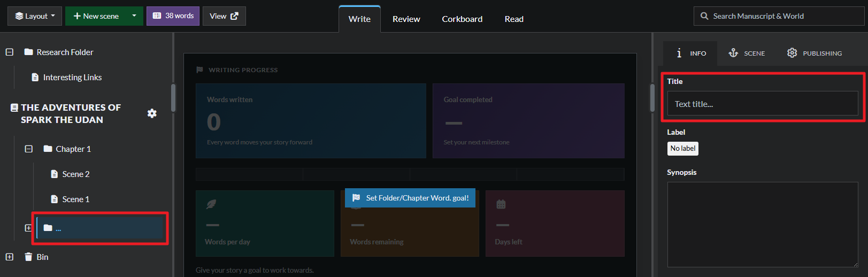Image resolution: width=868 pixels, height=277 pixels.
Task: Open the Info tab in sidebar
Action: [x=690, y=53]
